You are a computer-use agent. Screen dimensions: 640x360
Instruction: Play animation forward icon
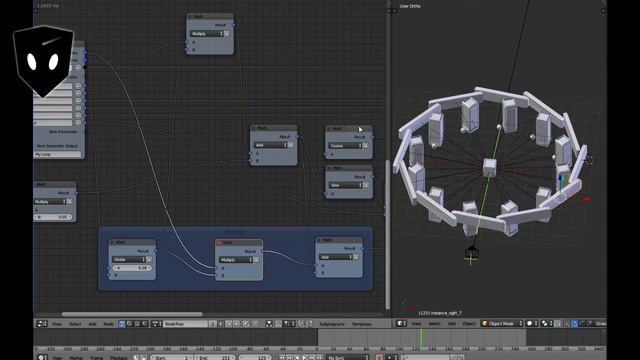point(304,357)
